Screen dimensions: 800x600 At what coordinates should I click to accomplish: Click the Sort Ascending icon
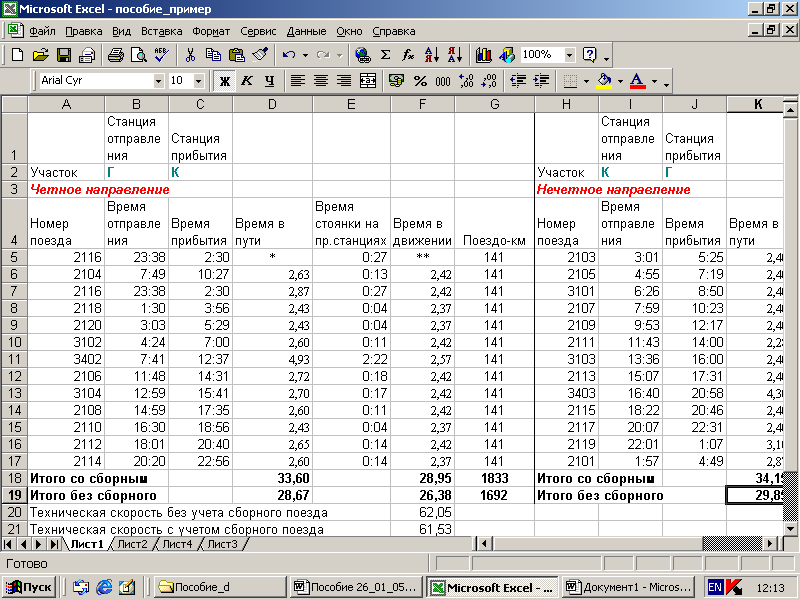[x=432, y=55]
